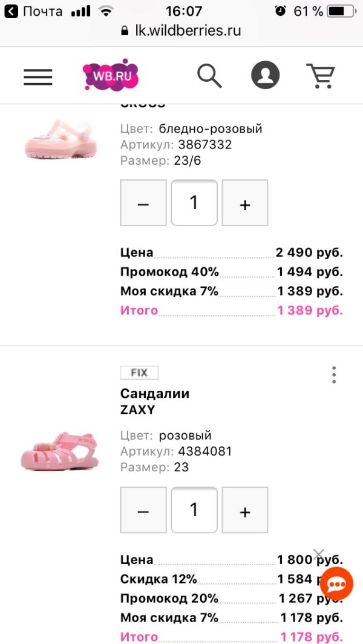This screenshot has height=644, width=363.
Task: Tap quantity field of ZAXY sandals
Action: point(194,510)
